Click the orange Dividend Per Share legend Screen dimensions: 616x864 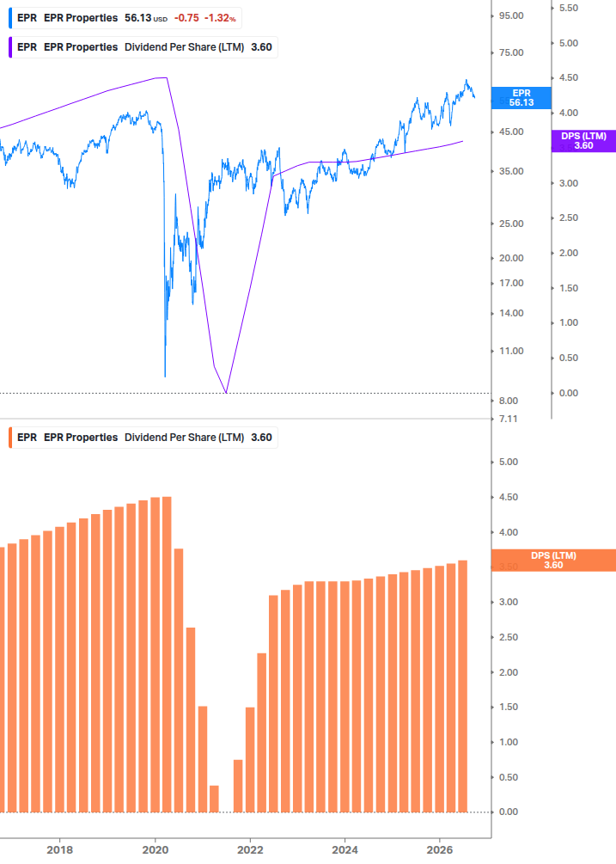pyautogui.click(x=143, y=438)
